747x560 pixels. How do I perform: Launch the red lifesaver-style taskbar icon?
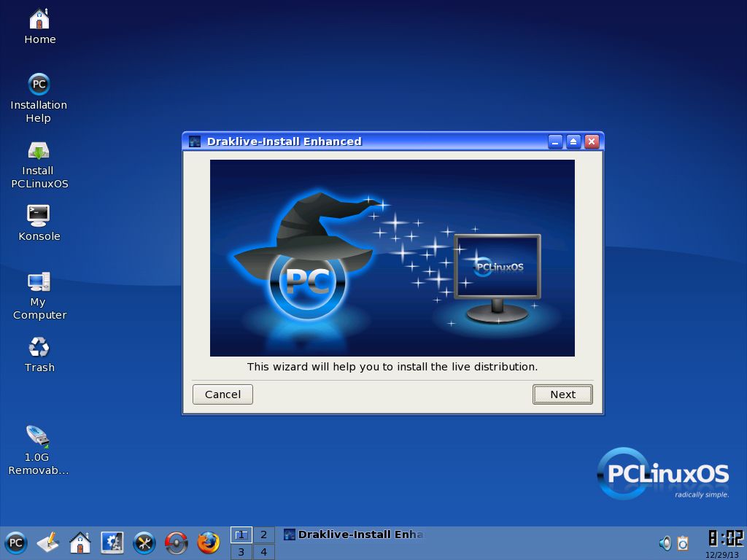pyautogui.click(x=177, y=542)
